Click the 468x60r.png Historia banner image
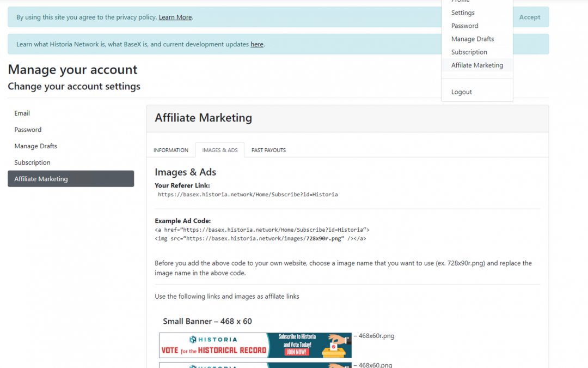Image resolution: width=588 pixels, height=368 pixels. click(255, 345)
